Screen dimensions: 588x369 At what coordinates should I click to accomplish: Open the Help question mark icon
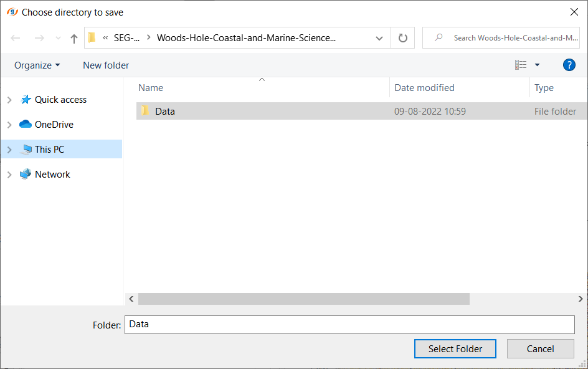pos(569,65)
